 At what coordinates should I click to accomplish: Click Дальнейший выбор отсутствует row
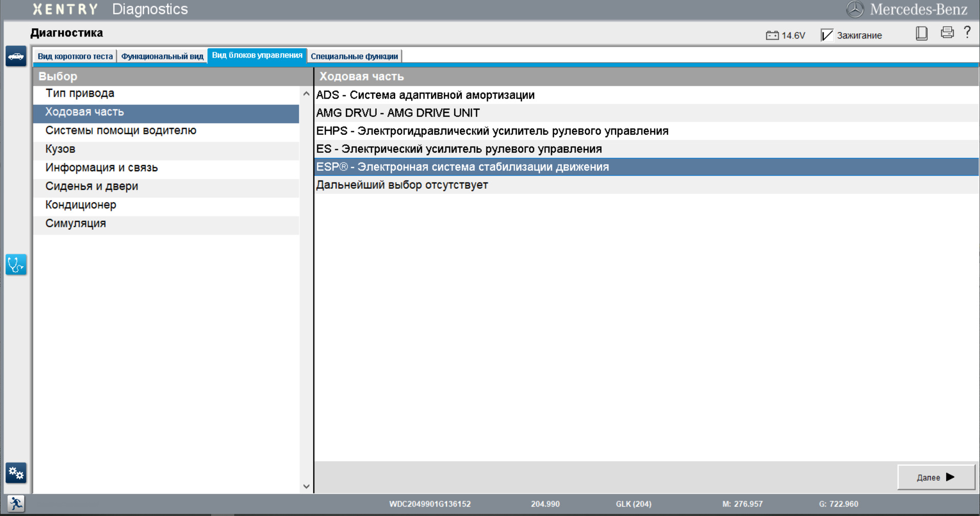(x=646, y=185)
